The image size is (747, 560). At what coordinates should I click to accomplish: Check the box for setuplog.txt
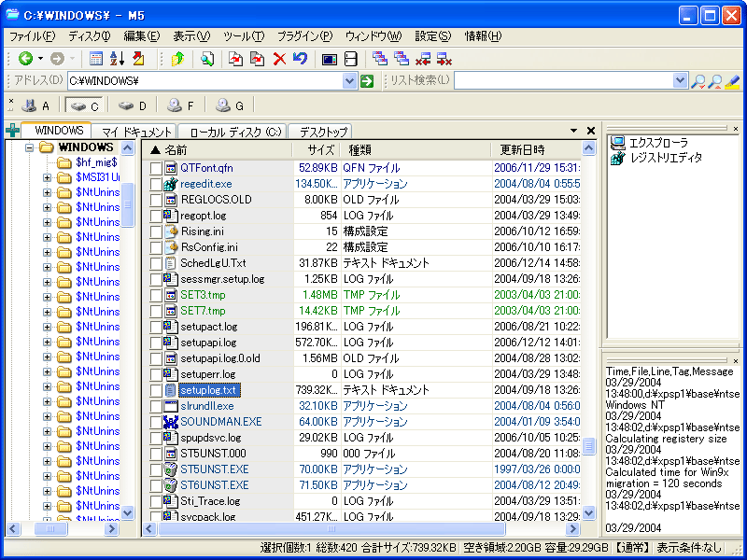click(x=156, y=390)
